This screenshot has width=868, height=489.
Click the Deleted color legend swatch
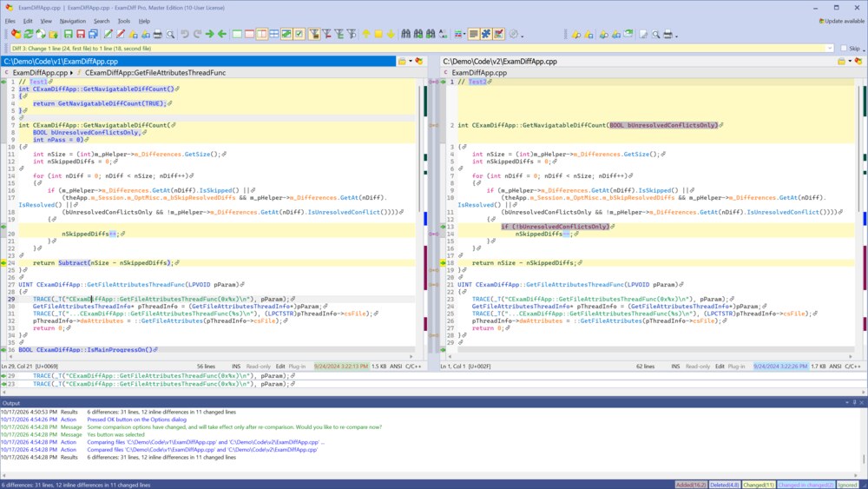pos(724,485)
